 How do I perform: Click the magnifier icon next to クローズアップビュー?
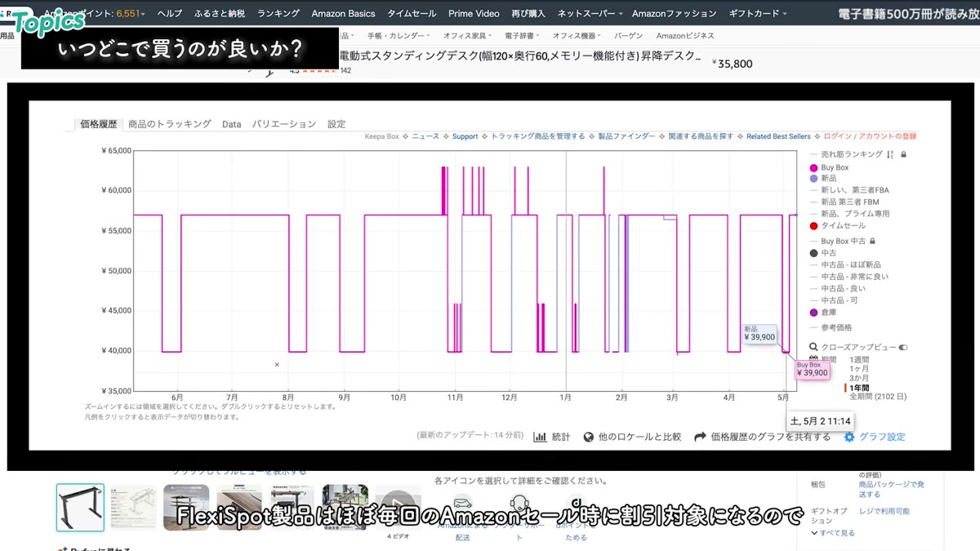point(813,347)
